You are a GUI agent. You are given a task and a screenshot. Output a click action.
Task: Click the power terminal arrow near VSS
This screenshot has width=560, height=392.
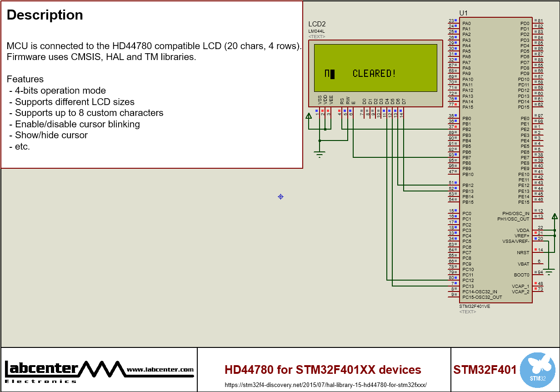[310, 116]
